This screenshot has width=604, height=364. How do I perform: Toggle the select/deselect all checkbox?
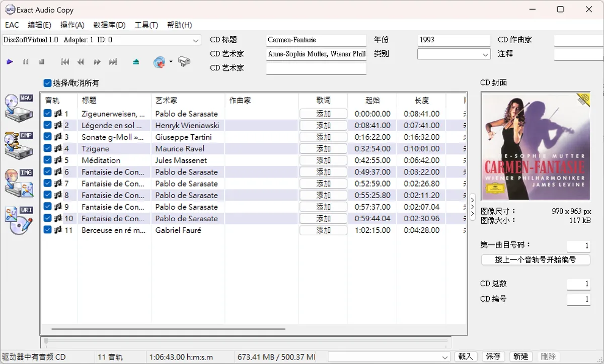click(x=48, y=83)
